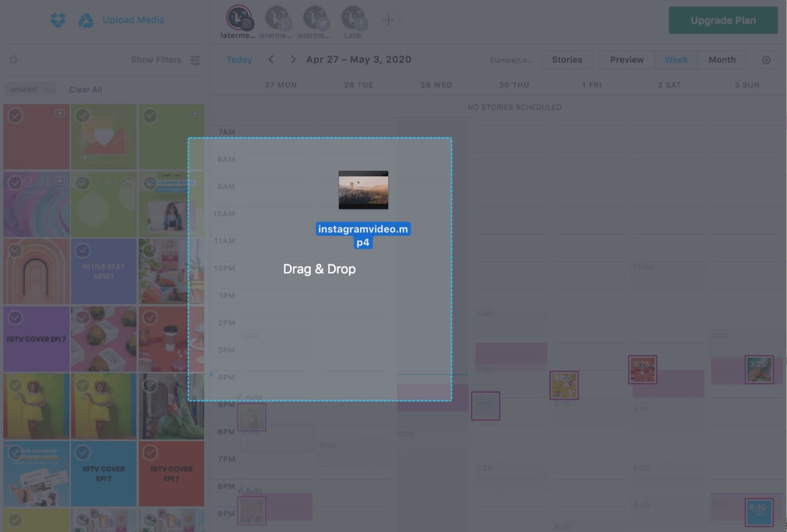Click the instagramvideo.mp4 dragged file thumbnail

point(363,190)
